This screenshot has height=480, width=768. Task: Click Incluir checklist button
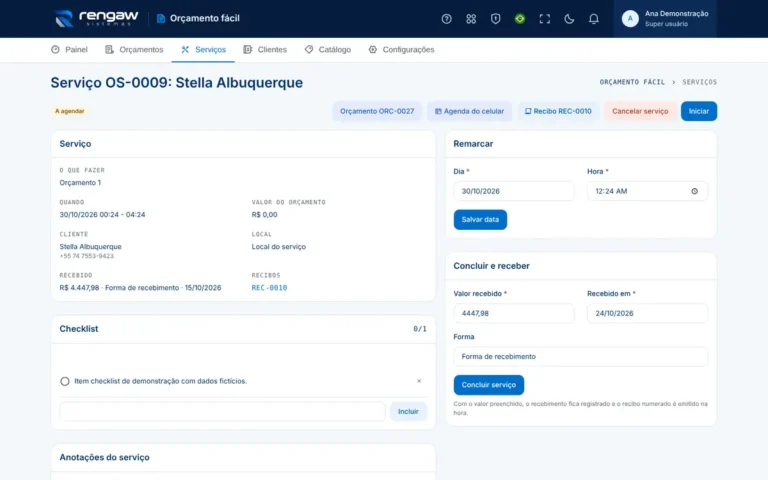click(408, 411)
